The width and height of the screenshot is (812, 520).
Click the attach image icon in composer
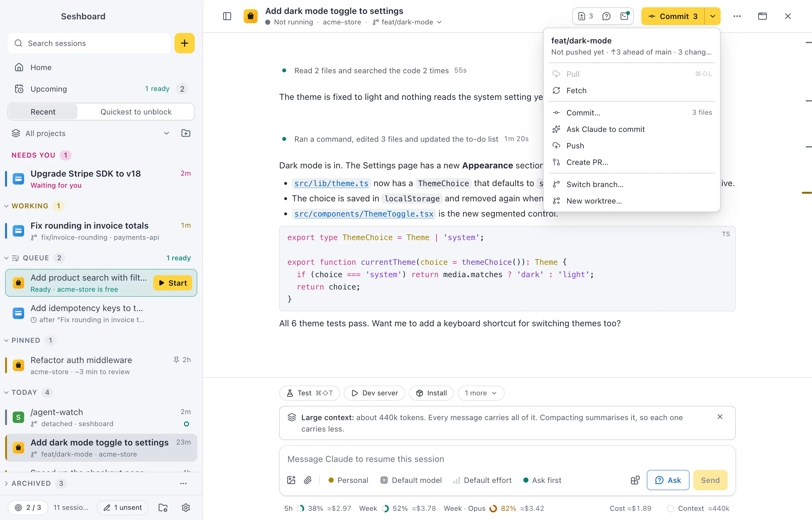291,480
